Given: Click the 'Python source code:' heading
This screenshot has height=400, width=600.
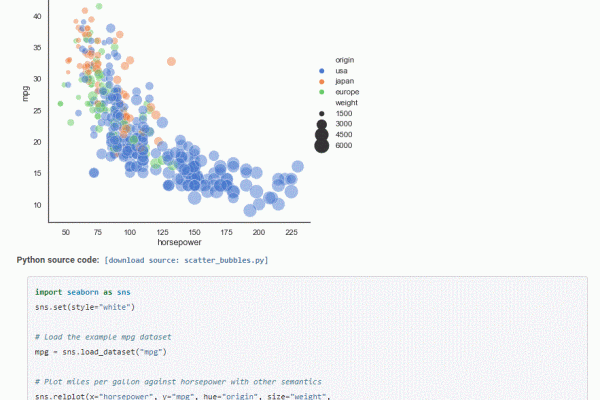Looking at the screenshot, I should coord(57,260).
